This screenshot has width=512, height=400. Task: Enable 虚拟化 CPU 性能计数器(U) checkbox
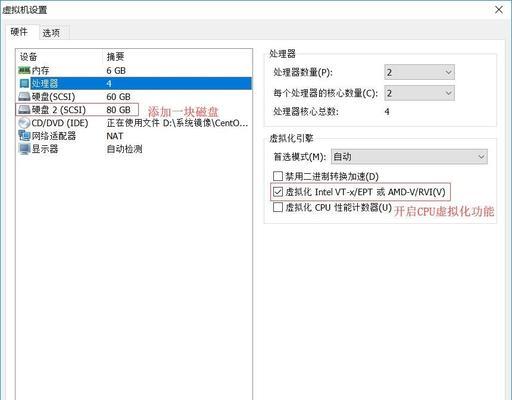[x=278, y=207]
